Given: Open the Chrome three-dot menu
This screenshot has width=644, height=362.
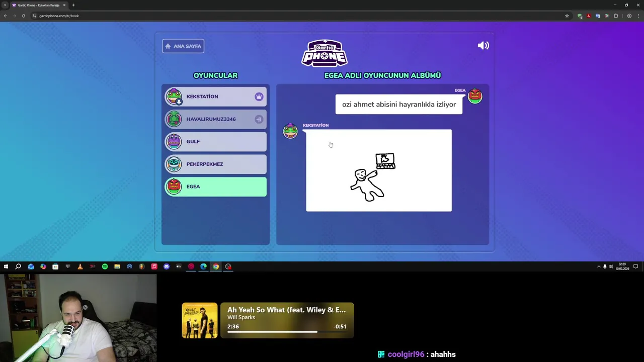Looking at the screenshot, I should point(638,16).
